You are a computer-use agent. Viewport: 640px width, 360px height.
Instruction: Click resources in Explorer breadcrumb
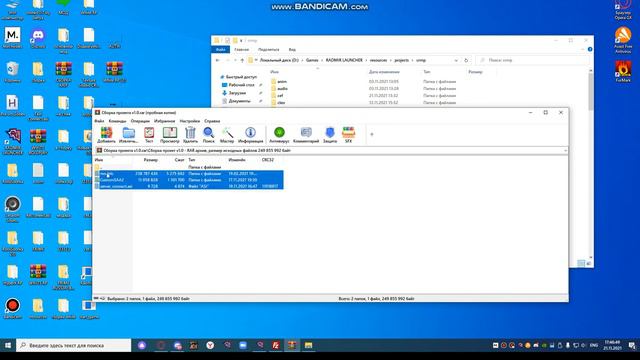(x=378, y=60)
